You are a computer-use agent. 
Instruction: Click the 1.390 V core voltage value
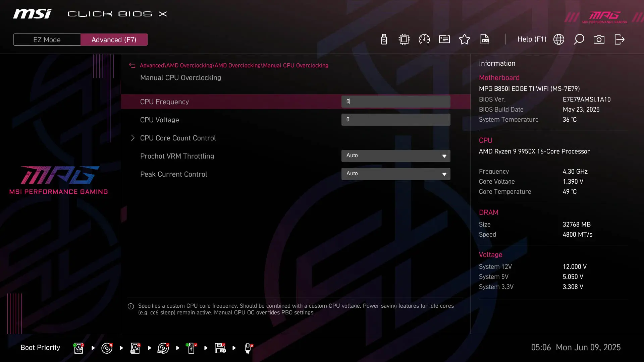pos(573,182)
